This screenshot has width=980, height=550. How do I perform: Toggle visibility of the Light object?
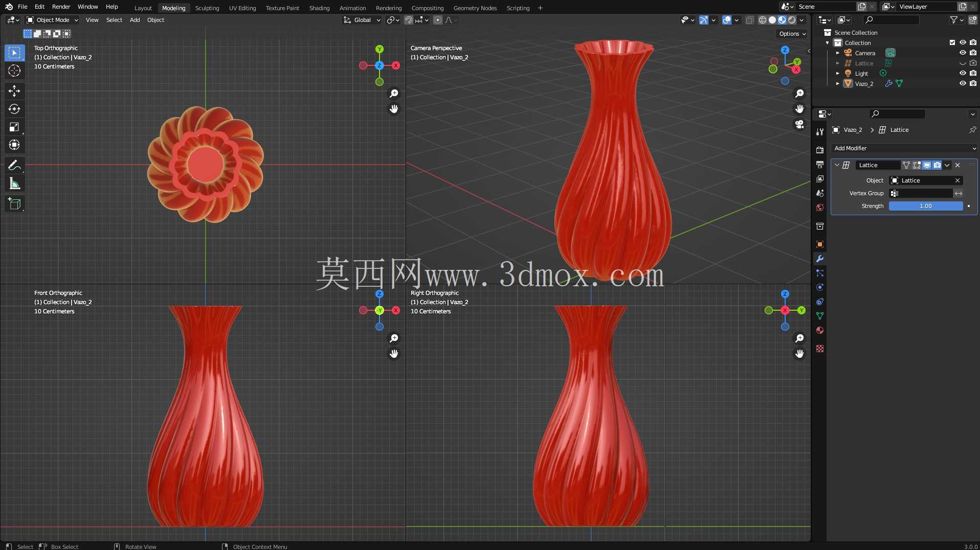pos(963,73)
